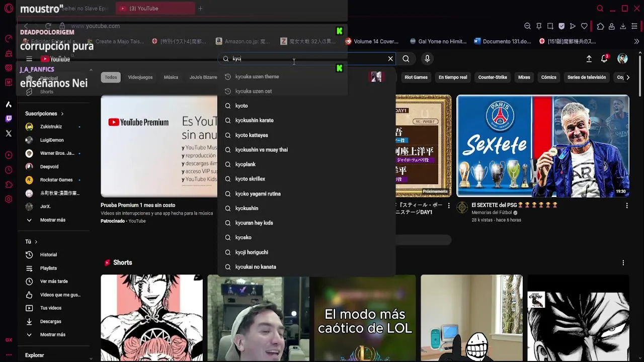This screenshot has width=644, height=362.
Task: Select the Counter-Strike filter chip
Action: [493, 77]
